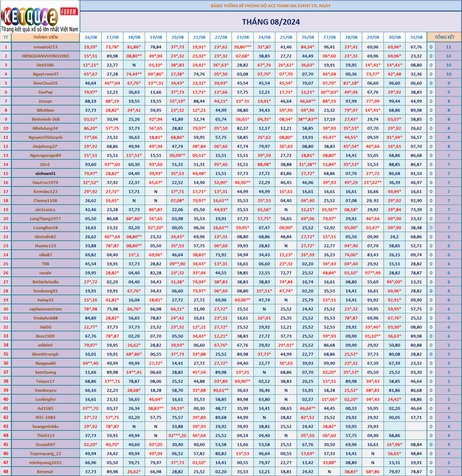Viewport: 462px width, 476px height.
Task: Click the banner title BẢNG THỐNG KÊ PHONG ĐỘ
Action: tap(271, 6)
